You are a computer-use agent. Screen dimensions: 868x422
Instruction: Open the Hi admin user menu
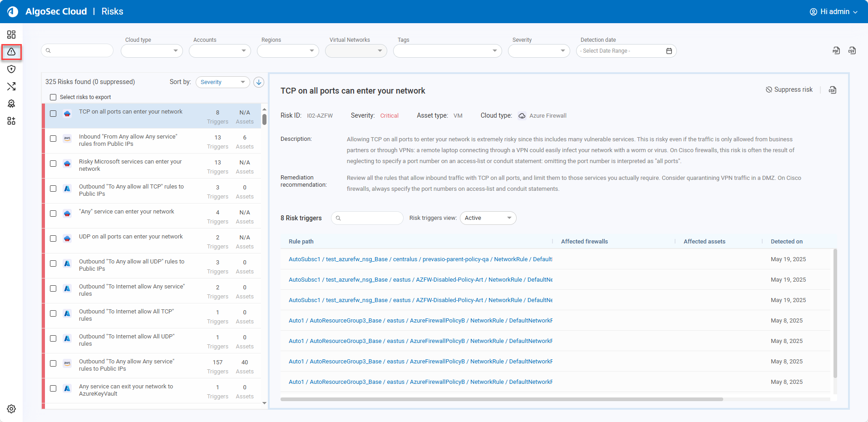pyautogui.click(x=833, y=12)
